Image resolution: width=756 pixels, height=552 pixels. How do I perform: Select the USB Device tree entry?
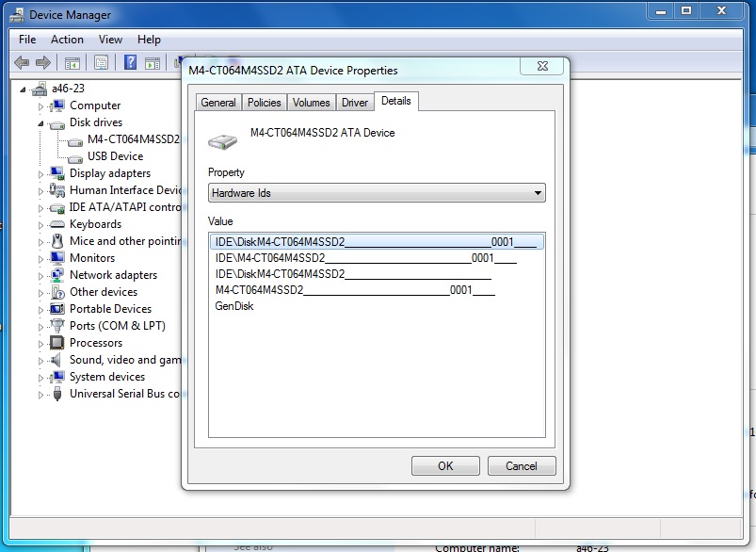pyautogui.click(x=115, y=156)
